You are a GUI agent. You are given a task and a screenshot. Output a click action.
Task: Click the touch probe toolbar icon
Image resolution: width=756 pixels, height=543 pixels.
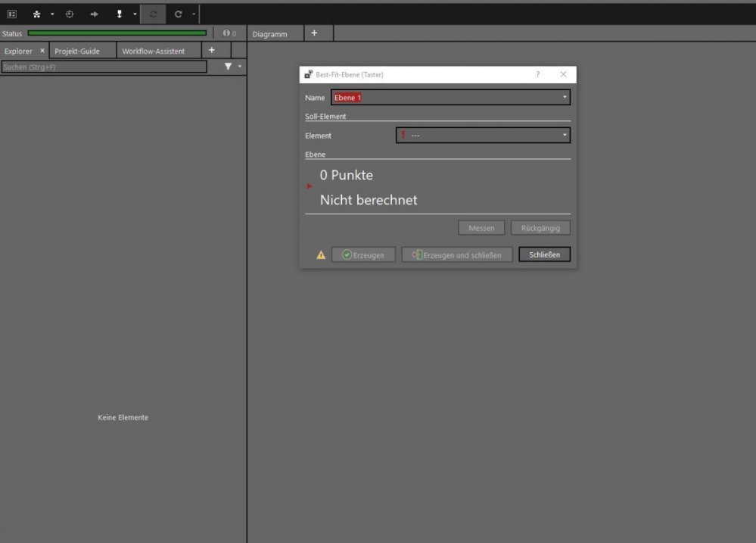point(119,14)
